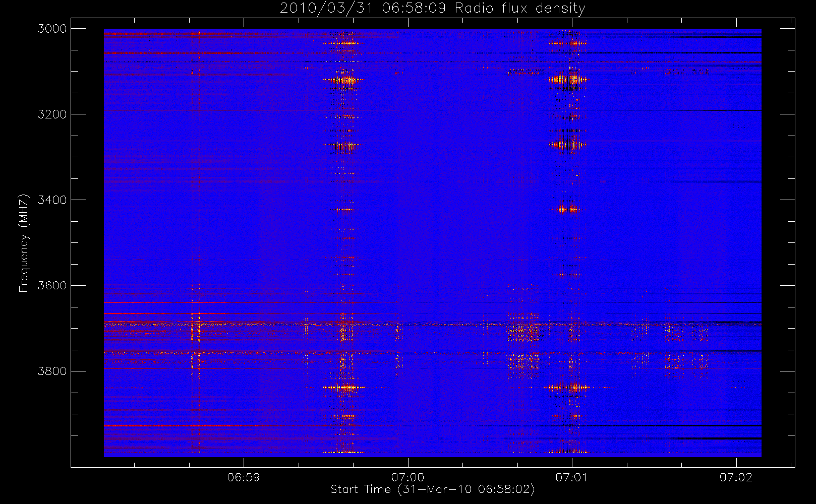Click the 3200 frequency tick label
Viewport: 816px width, 504px height.
52,114
